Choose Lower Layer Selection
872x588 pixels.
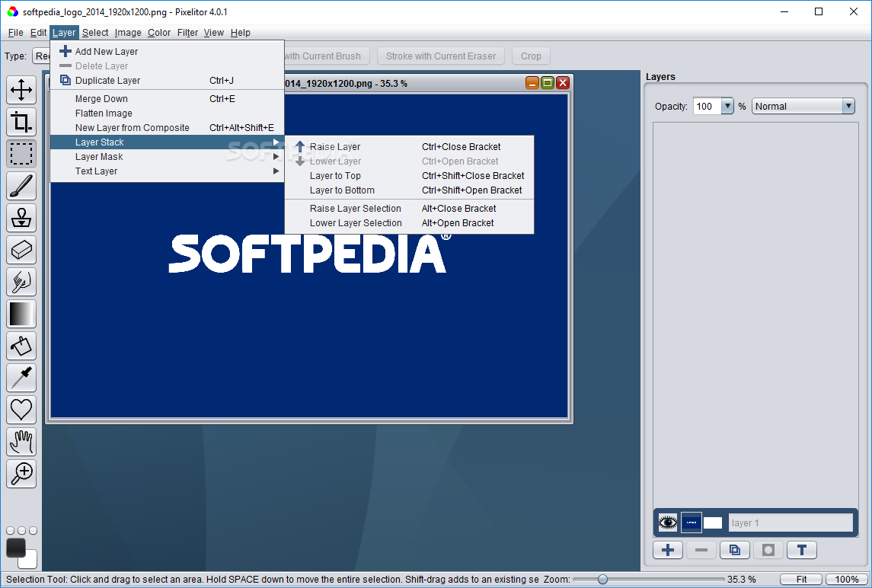409,223
